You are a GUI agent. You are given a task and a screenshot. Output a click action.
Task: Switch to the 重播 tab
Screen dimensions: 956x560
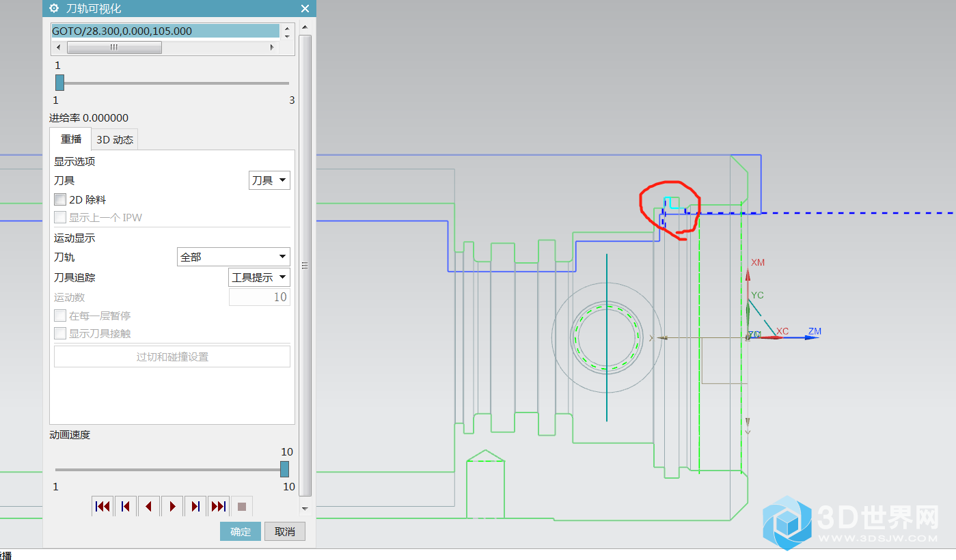[x=70, y=139]
